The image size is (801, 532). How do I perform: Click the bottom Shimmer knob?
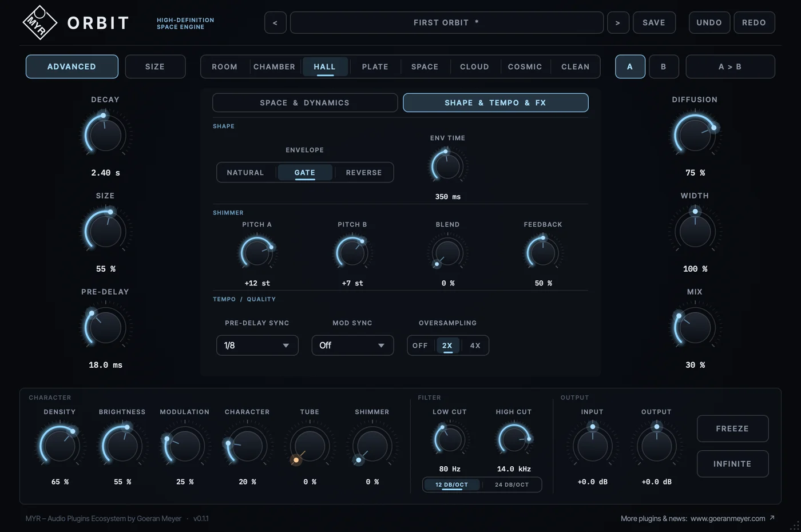coord(372,446)
